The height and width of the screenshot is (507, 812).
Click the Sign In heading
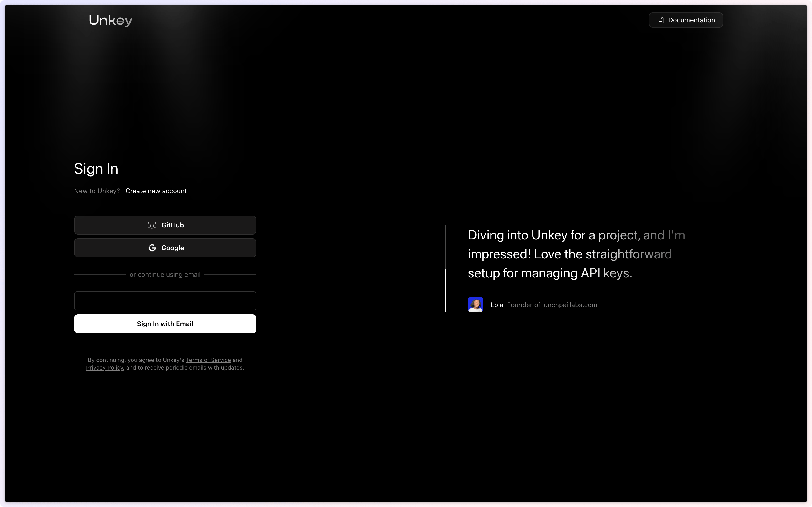pos(96,169)
